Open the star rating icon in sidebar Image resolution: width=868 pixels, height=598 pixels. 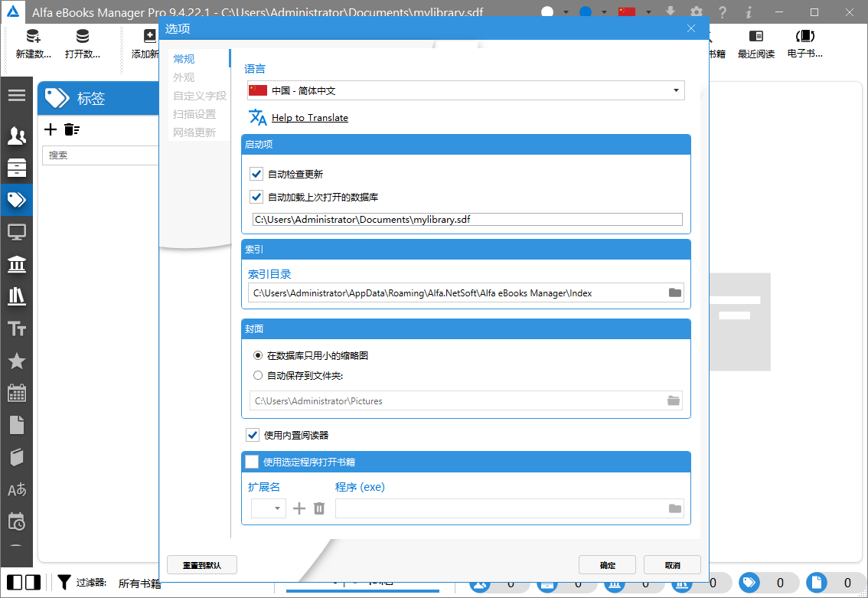coord(17,361)
